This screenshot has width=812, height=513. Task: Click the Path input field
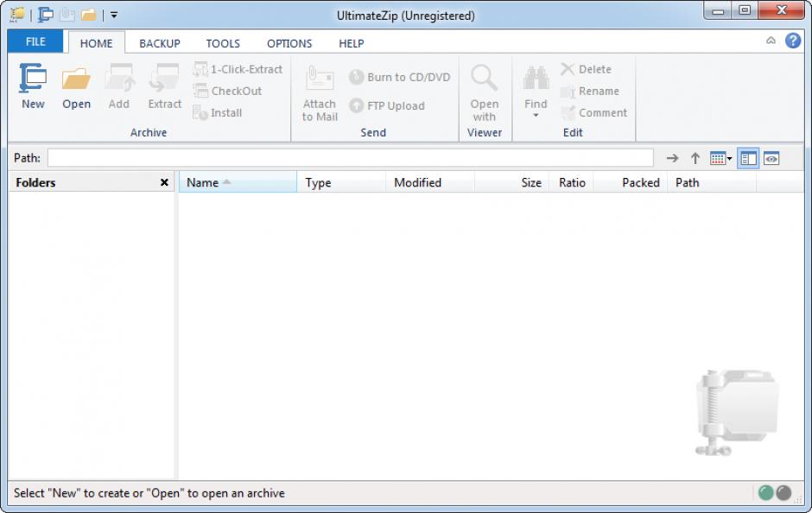[x=350, y=158]
